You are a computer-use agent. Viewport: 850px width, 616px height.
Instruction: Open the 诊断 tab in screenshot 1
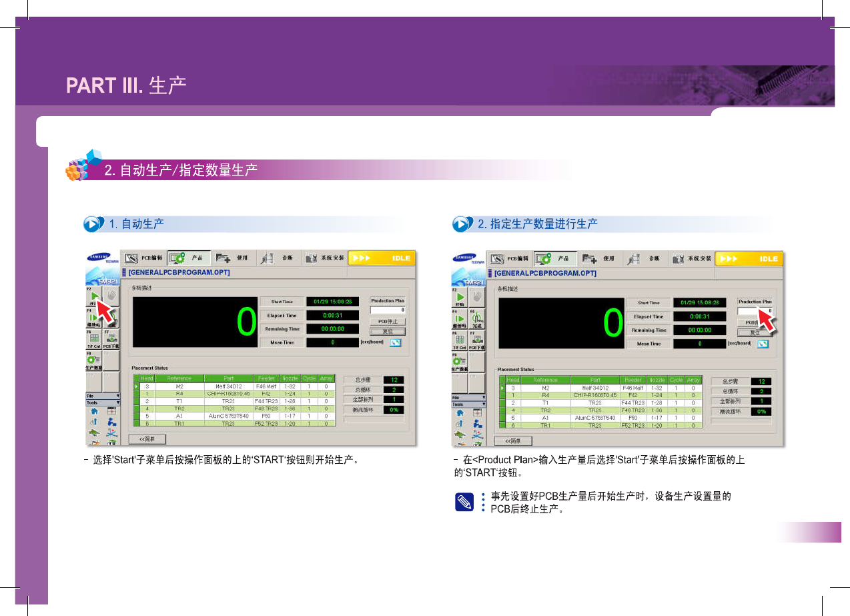click(x=279, y=258)
